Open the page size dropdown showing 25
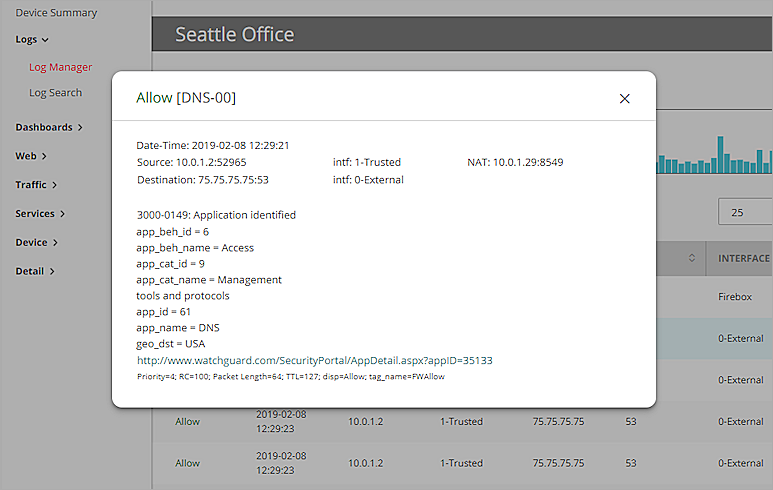 pos(745,212)
